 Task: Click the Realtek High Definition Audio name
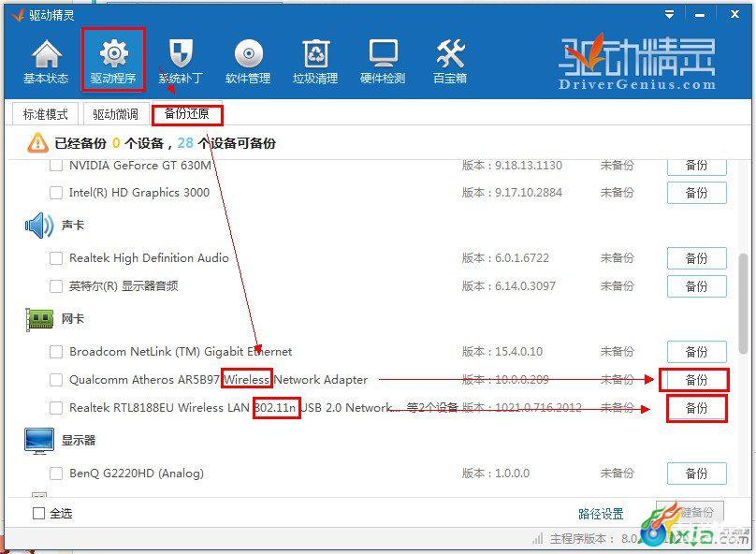[x=149, y=258]
